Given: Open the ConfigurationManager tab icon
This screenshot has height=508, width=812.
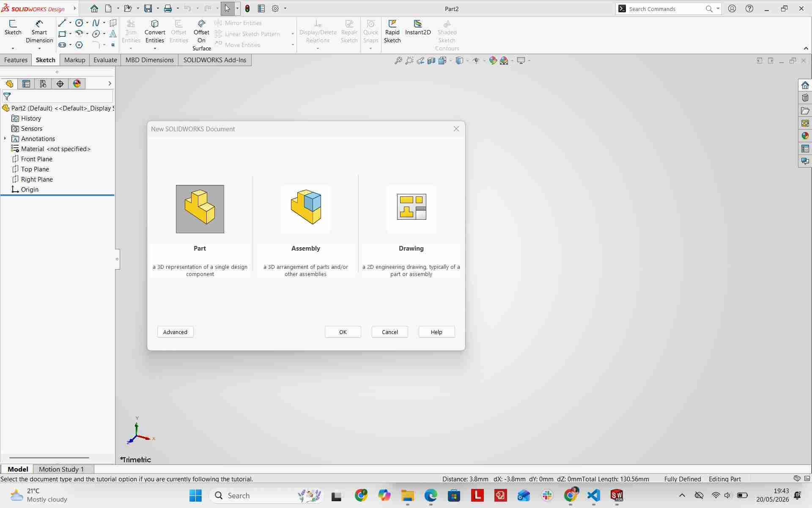Looking at the screenshot, I should [x=43, y=84].
